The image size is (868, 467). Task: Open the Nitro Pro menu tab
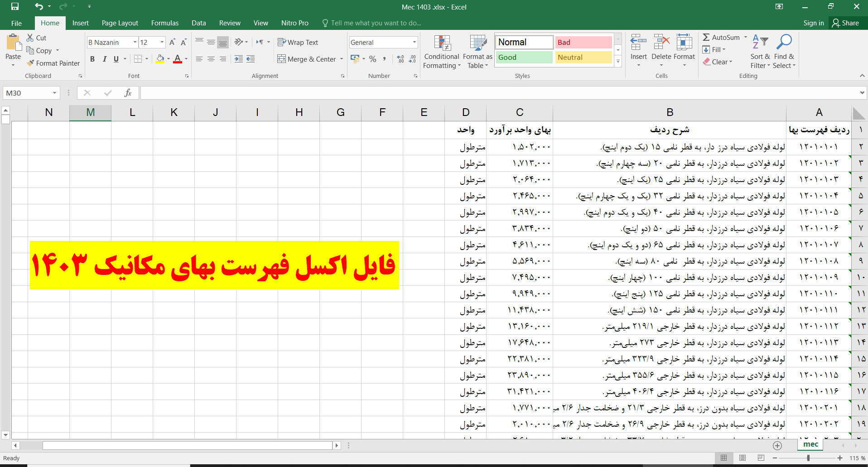click(x=294, y=23)
